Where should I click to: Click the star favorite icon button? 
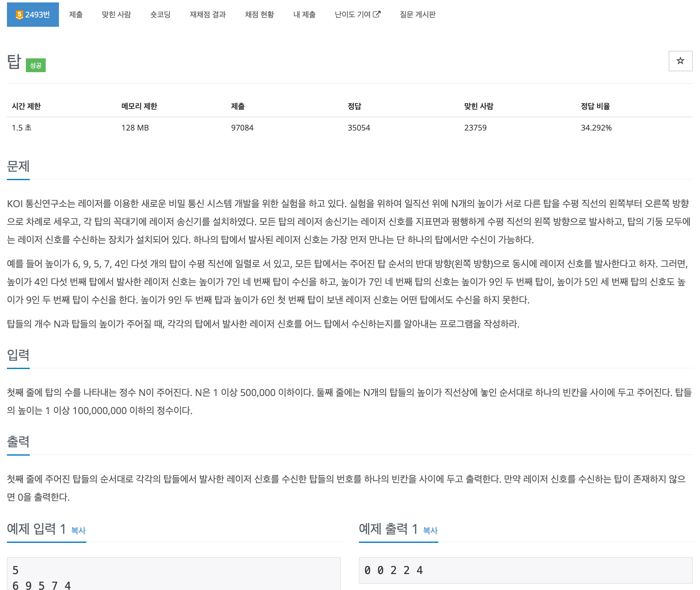[x=680, y=61]
